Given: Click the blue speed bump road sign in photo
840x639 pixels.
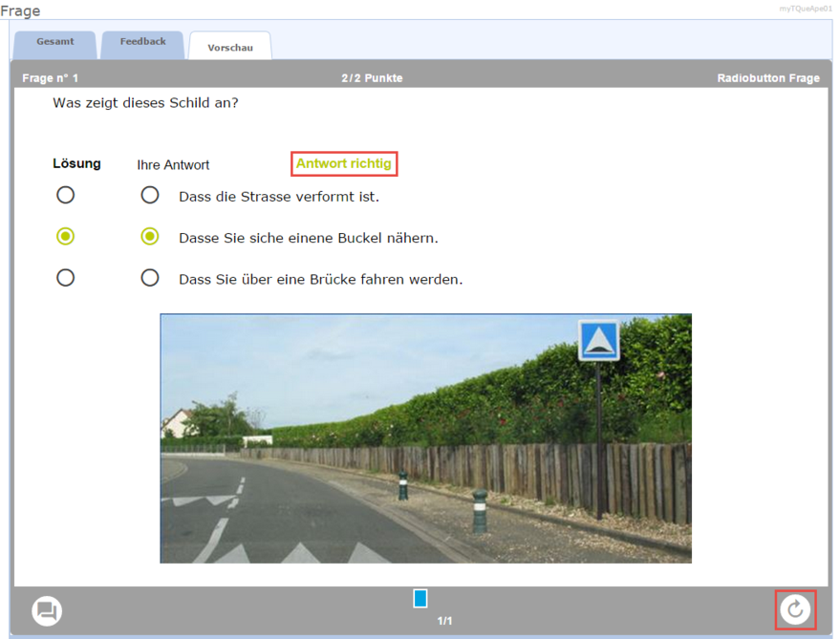Looking at the screenshot, I should pyautogui.click(x=599, y=341).
